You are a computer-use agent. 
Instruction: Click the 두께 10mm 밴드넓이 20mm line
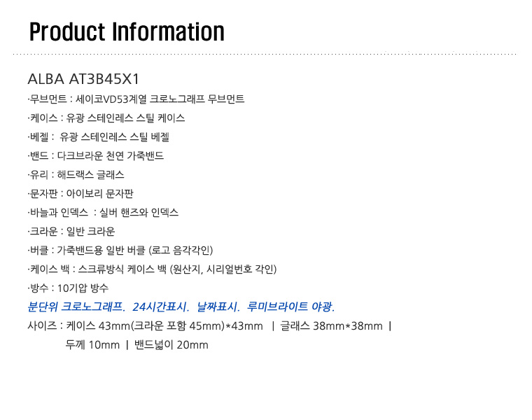coord(136,345)
